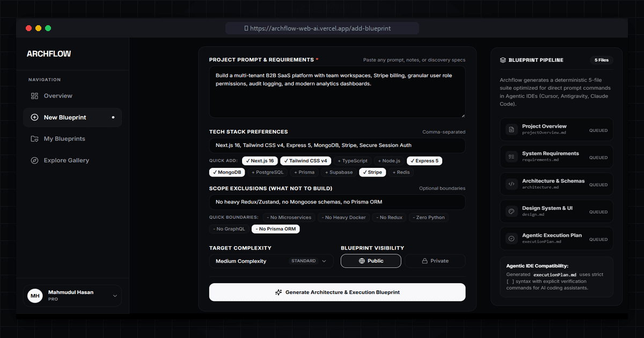This screenshot has width=644, height=338.
Task: Add TypeScript via quick add
Action: click(x=353, y=160)
